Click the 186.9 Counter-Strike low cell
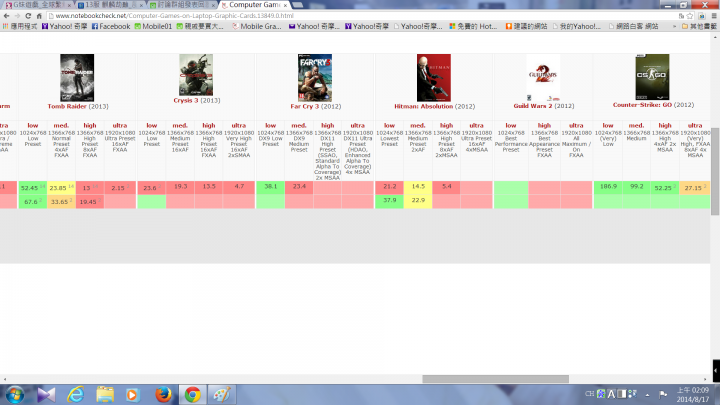Viewport: 720px width, 405px height. (x=608, y=186)
